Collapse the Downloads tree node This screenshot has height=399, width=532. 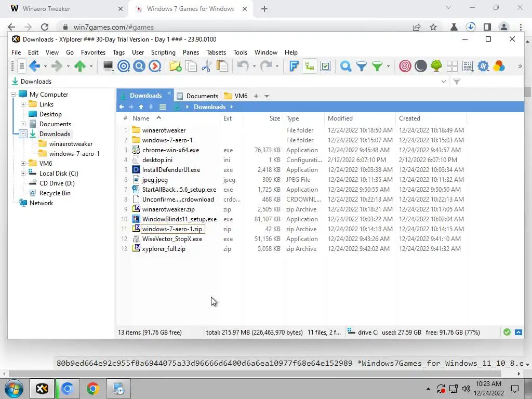click(x=23, y=134)
